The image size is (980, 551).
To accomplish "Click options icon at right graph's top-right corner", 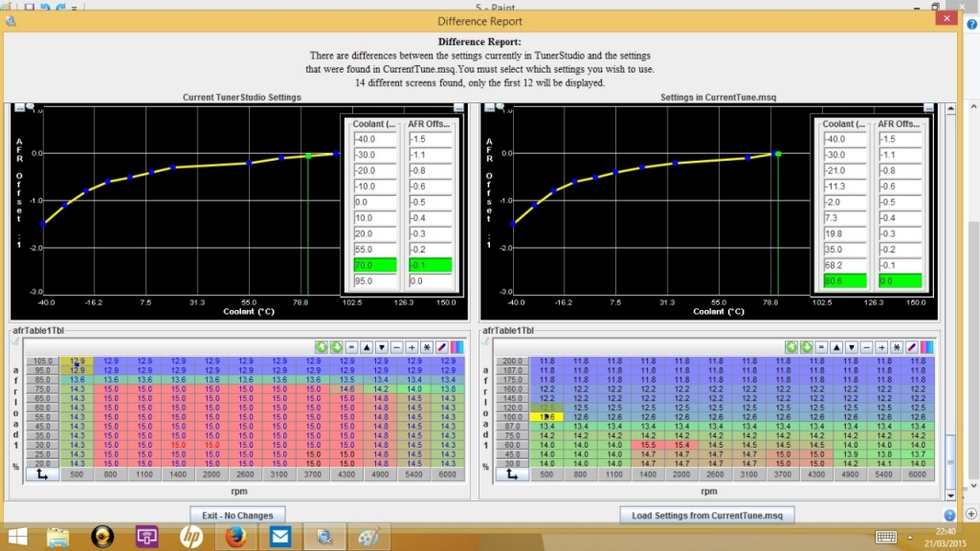I will pos(928,108).
